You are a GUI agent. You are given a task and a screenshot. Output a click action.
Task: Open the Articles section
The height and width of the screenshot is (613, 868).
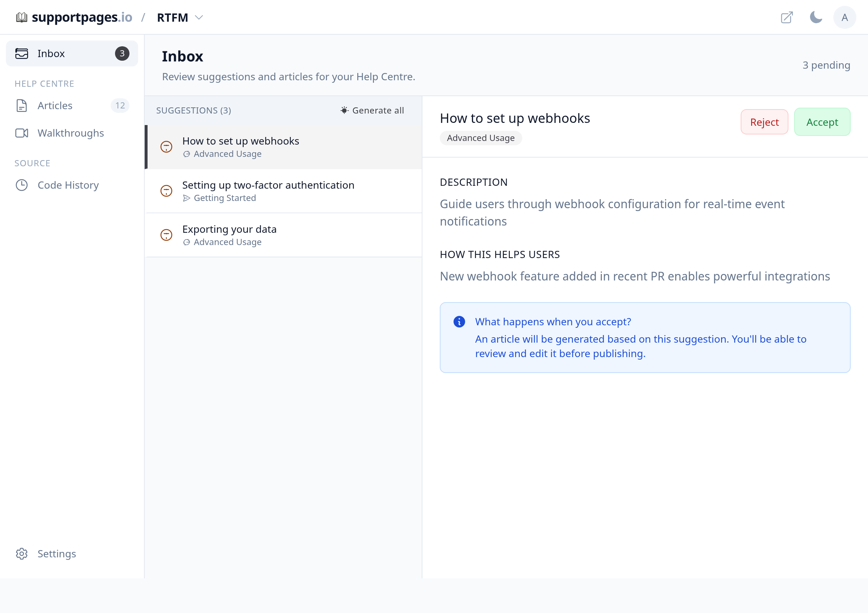72,106
